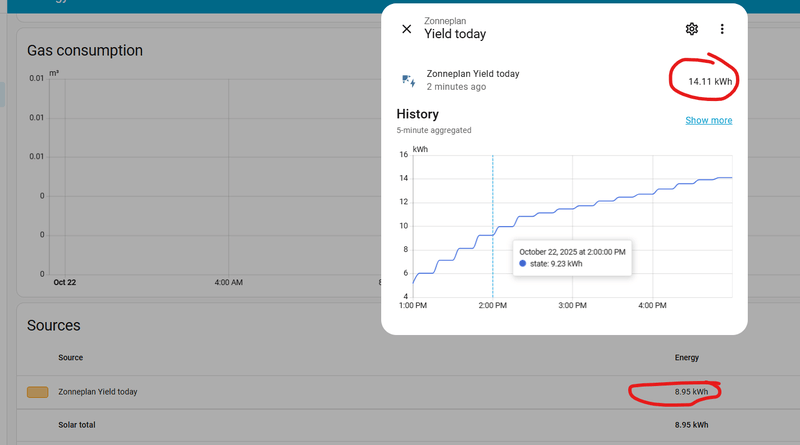Open the three-dot overflow menu
This screenshot has height=445, width=800.
pyautogui.click(x=722, y=29)
